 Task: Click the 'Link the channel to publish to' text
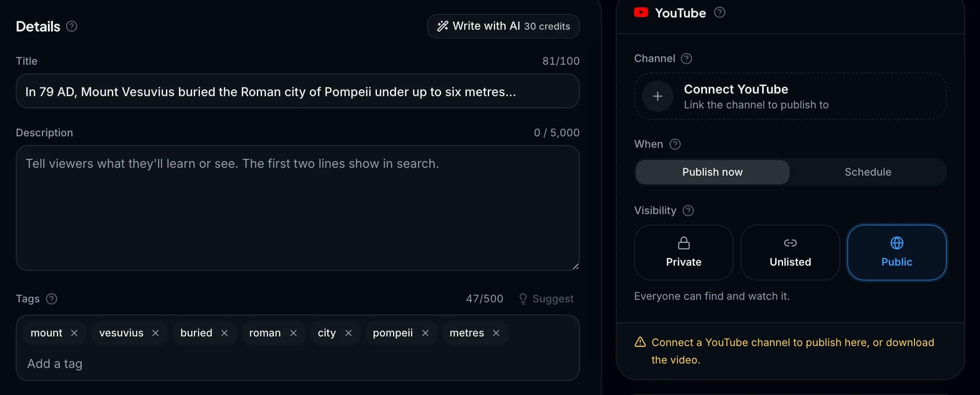[756, 105]
